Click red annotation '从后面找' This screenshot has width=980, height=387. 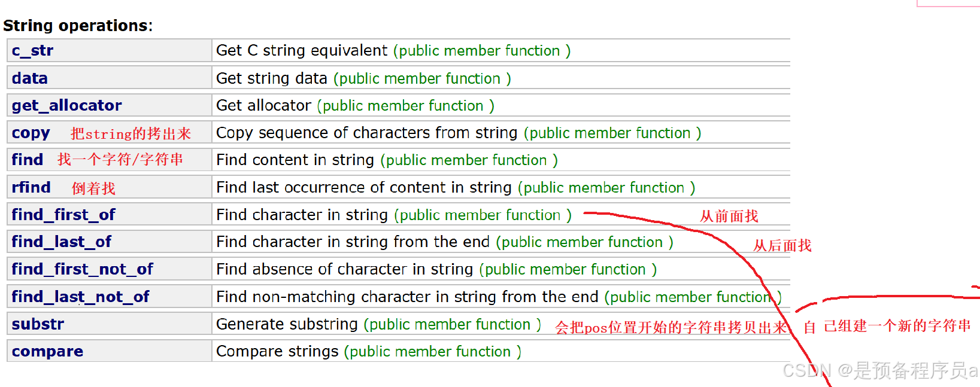pyautogui.click(x=782, y=246)
